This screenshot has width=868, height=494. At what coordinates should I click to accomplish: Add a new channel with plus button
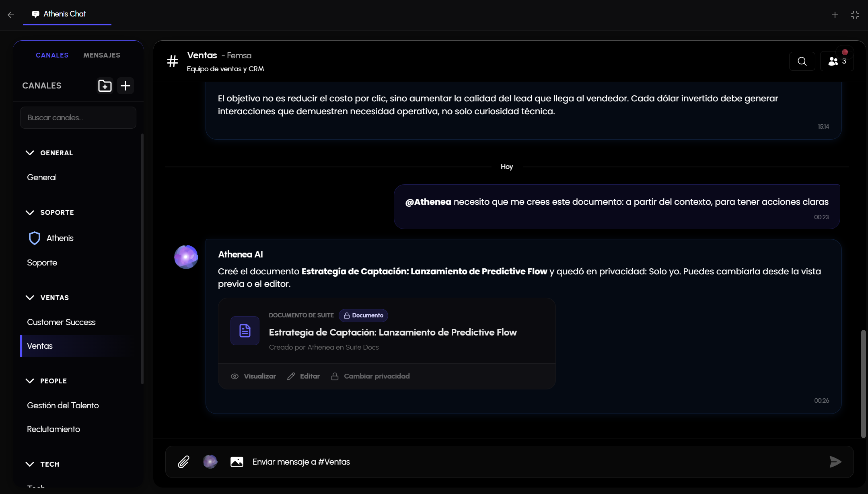point(125,86)
